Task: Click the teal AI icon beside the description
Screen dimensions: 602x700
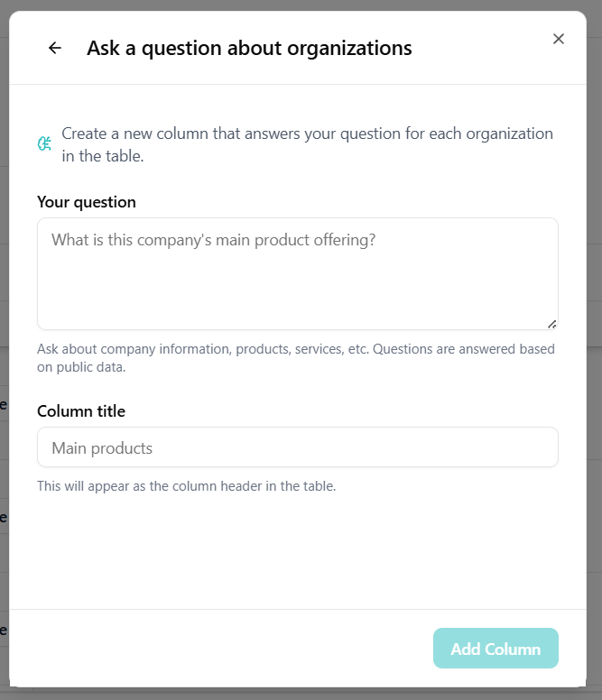Action: (44, 143)
